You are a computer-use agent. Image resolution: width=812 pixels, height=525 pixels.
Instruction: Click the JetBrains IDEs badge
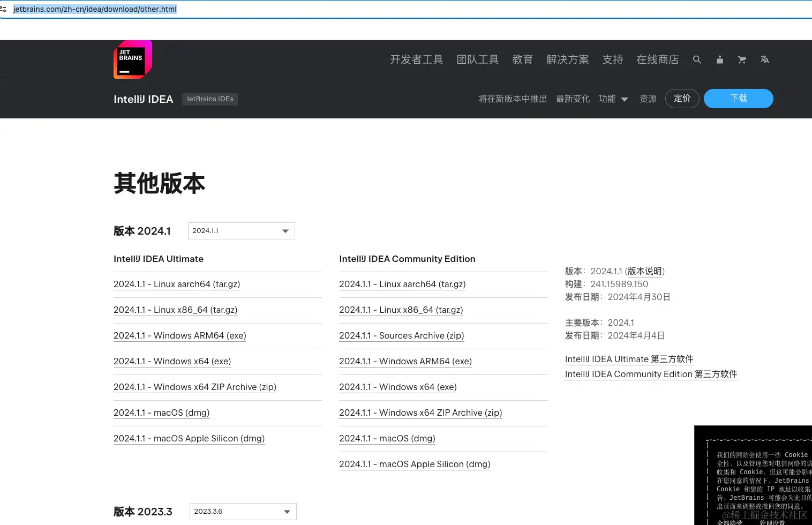tap(210, 99)
